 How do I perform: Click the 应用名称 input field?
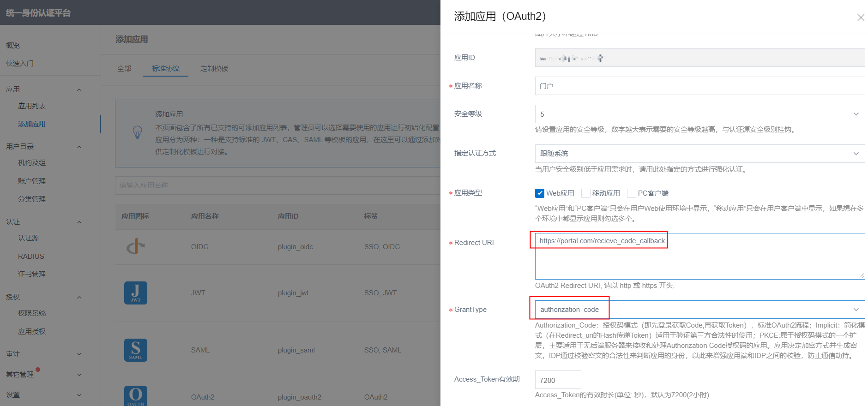click(699, 86)
